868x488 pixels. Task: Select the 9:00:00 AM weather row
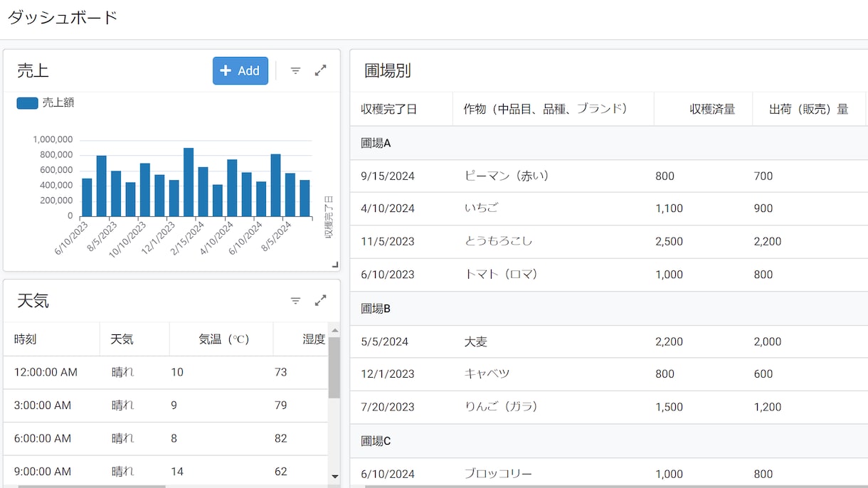166,471
